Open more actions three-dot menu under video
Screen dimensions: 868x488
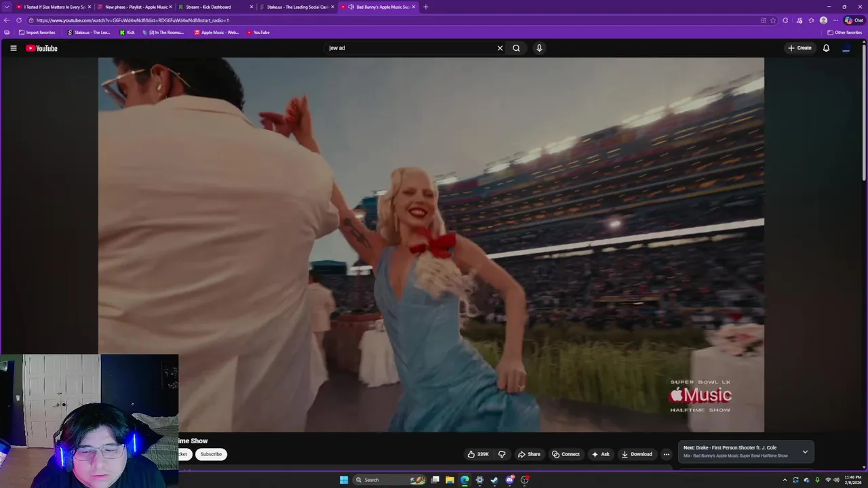click(x=666, y=454)
